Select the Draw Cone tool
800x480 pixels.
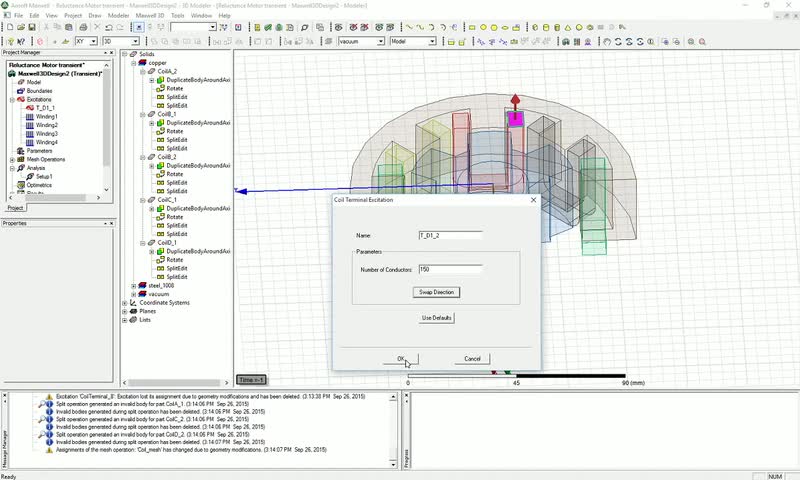[x=568, y=27]
